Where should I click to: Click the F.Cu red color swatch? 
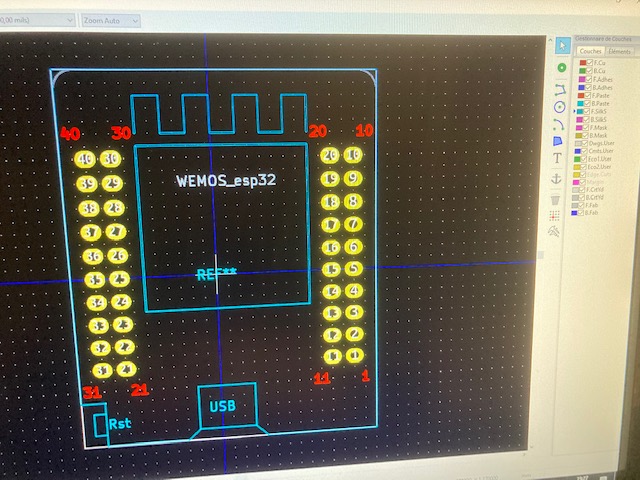(583, 62)
